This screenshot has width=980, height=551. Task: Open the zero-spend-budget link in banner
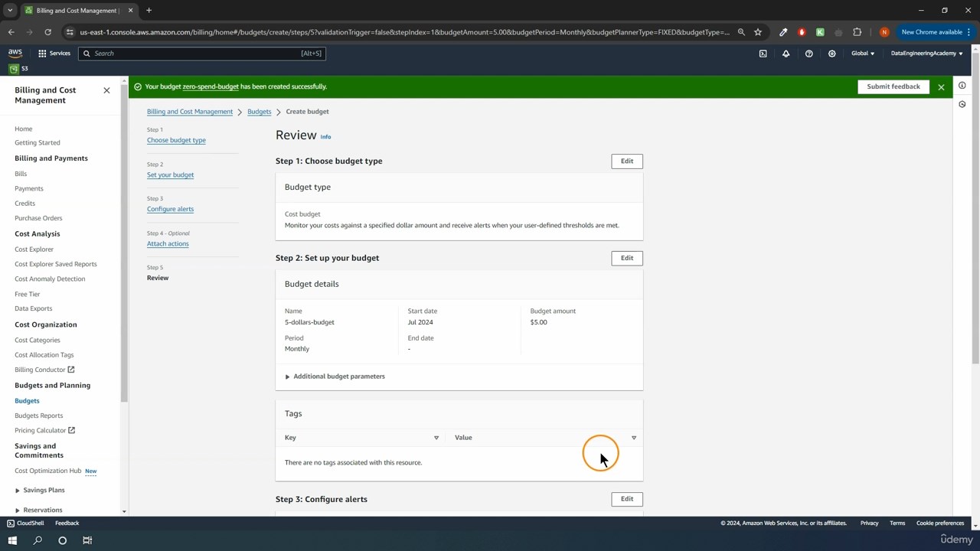211,86
